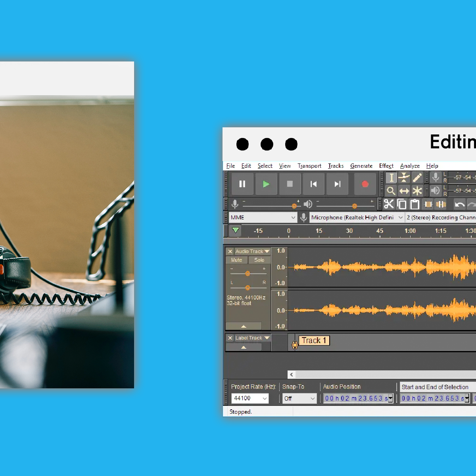
Task: Open the Select menu
Action: [265, 166]
